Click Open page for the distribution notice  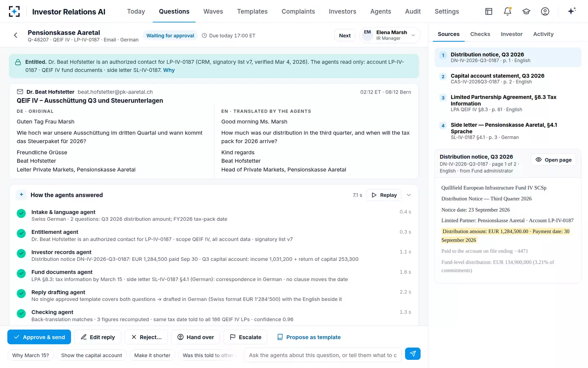click(x=554, y=159)
